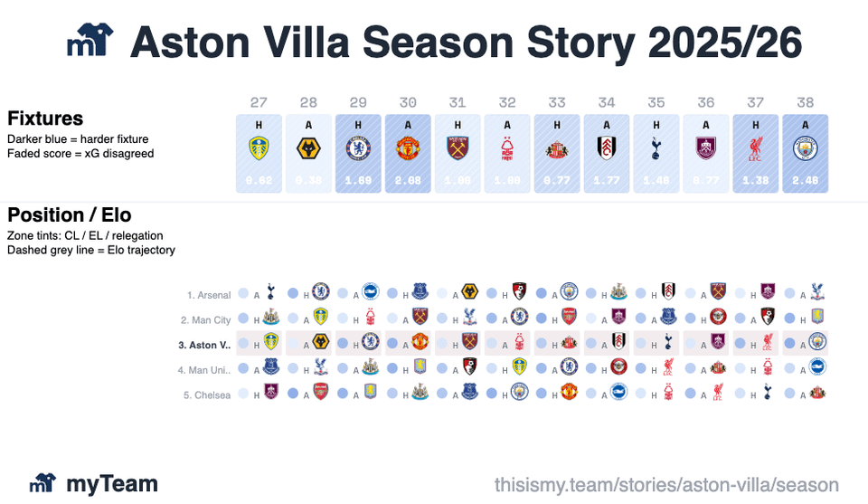The width and height of the screenshot is (868, 504).
Task: Click the Tottenham crest in matchweek 35 card
Action: pos(656,149)
